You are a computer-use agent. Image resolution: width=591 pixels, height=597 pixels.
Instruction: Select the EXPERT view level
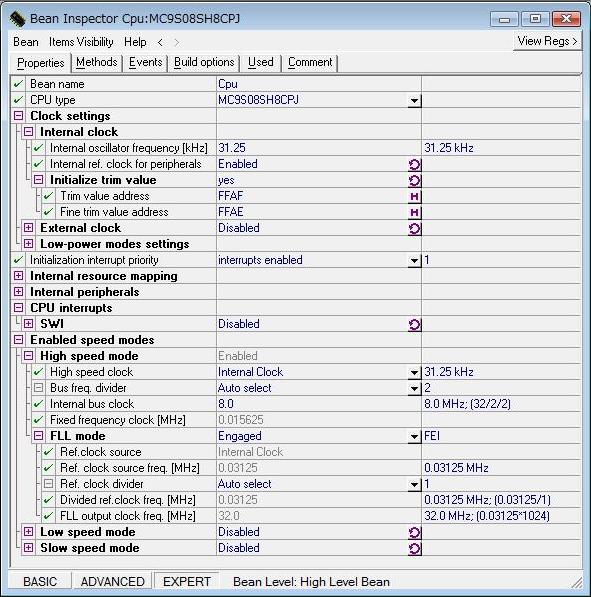(187, 581)
